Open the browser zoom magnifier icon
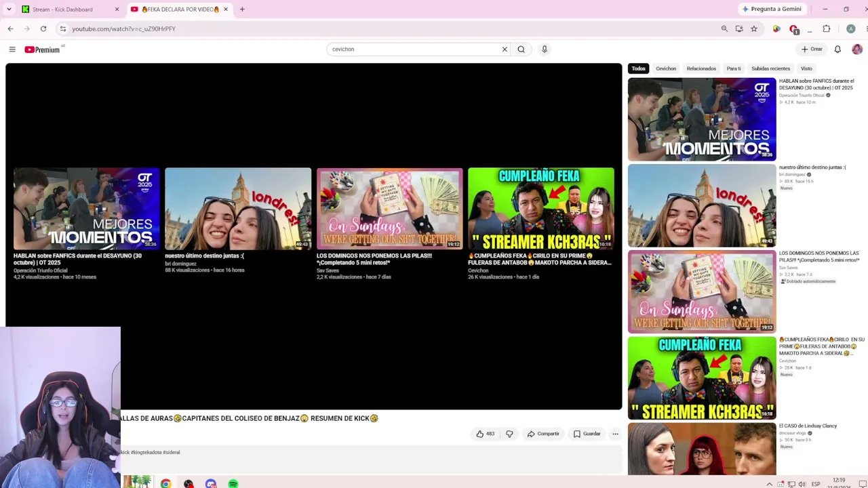The image size is (868, 488). coord(724,28)
